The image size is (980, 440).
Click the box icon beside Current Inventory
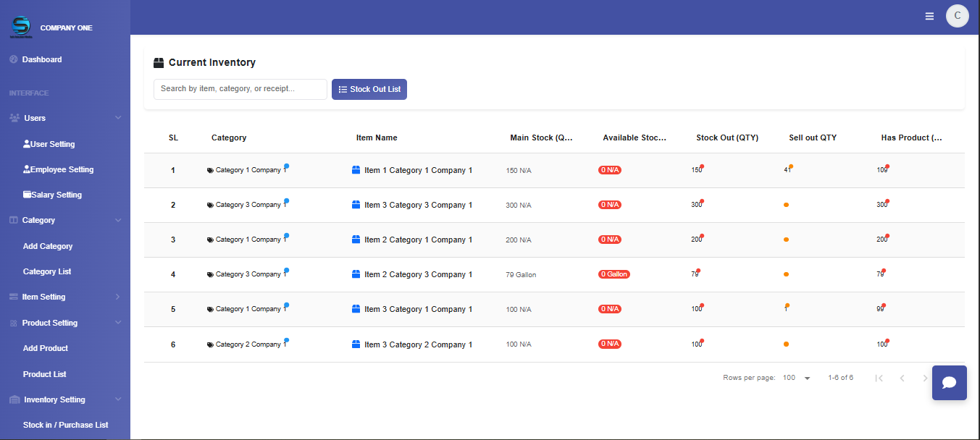pos(159,63)
